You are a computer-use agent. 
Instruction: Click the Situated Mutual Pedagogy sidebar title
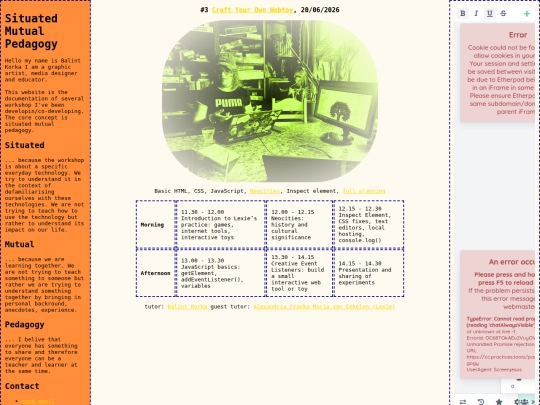31,31
